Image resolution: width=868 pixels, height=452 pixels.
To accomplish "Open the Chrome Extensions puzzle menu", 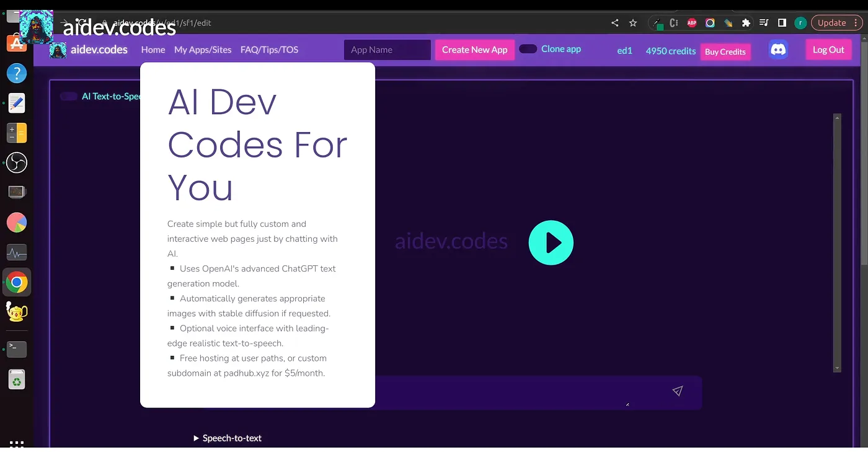I will point(746,23).
